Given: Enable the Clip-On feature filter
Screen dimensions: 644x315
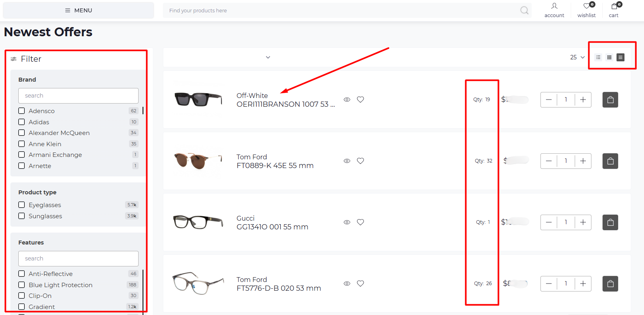Looking at the screenshot, I should point(22,295).
